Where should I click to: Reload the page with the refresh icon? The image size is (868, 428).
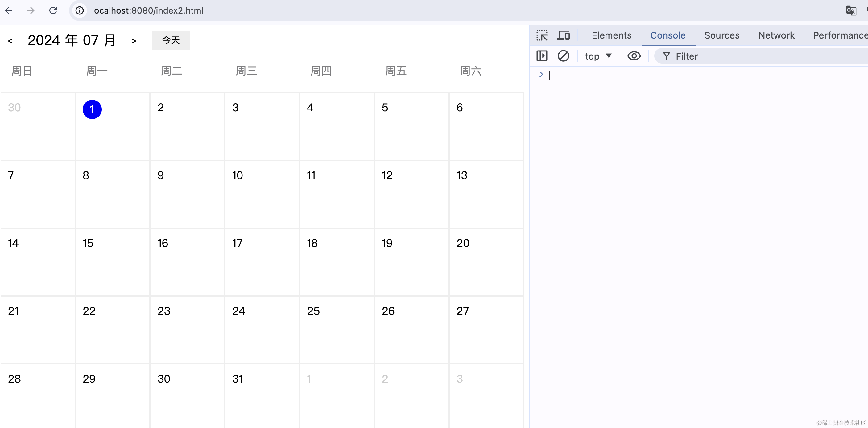(x=53, y=10)
